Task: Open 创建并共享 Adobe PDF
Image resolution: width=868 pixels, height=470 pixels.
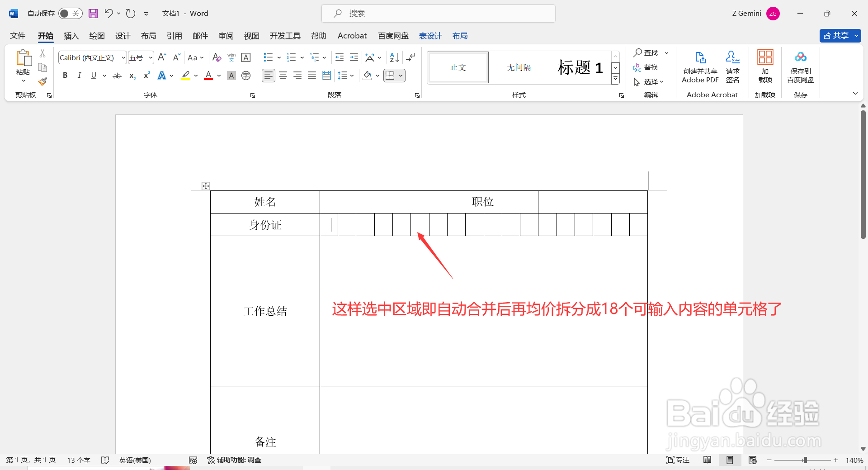Action: click(x=700, y=67)
